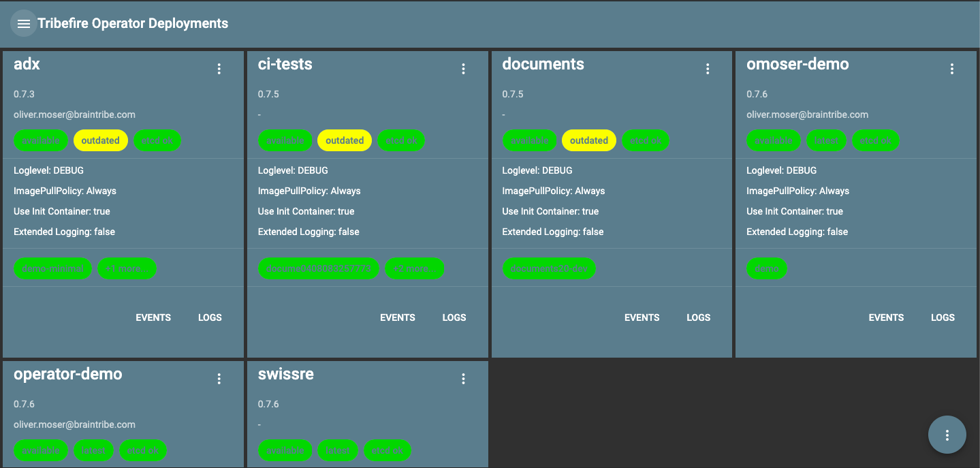The image size is (980, 468).
Task: View EVENTS for the adx deployment
Action: (153, 317)
